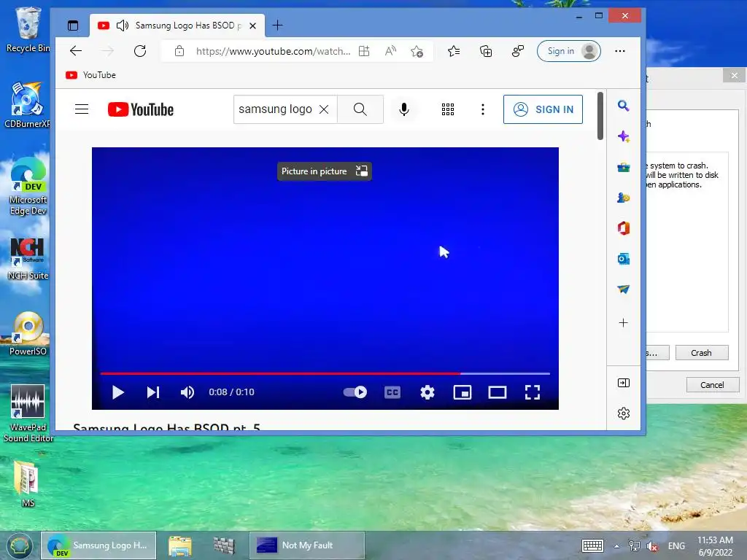This screenshot has width=747, height=560.
Task: Mute the video volume
Action: coord(187,392)
